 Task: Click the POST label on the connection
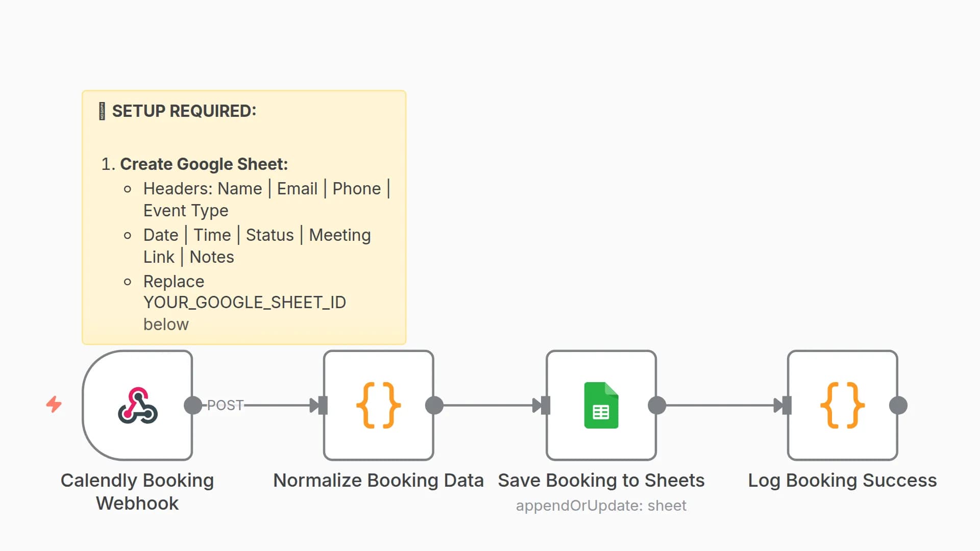[225, 406]
